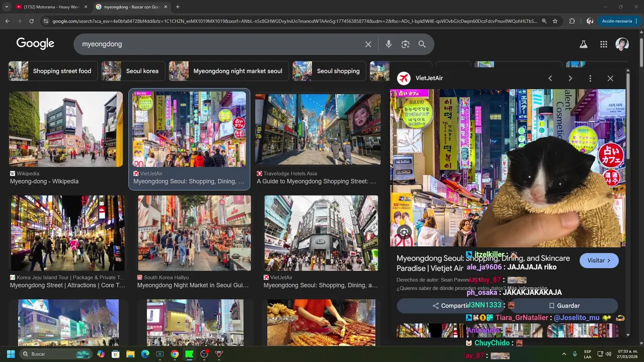Screen dimensions: 644x362
Task: Open File Explorer from the taskbar
Action: (130, 354)
